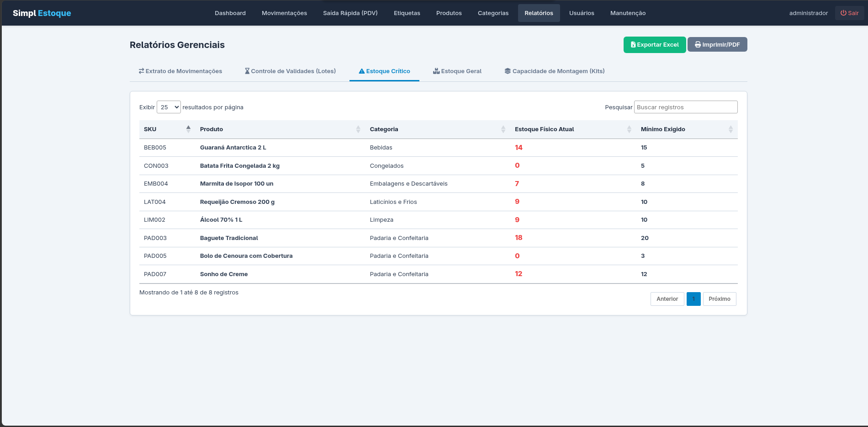Open Manutenção in the navbar
This screenshot has height=427, width=868.
[x=628, y=13]
